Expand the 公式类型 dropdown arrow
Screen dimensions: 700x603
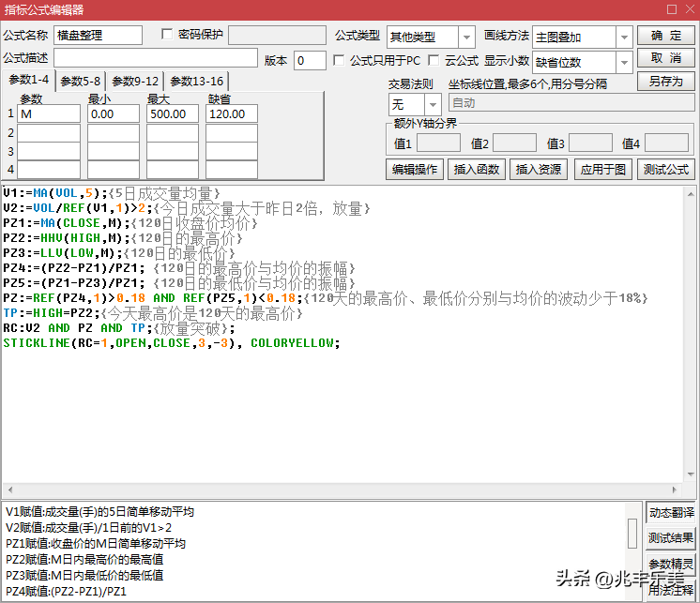click(x=466, y=37)
